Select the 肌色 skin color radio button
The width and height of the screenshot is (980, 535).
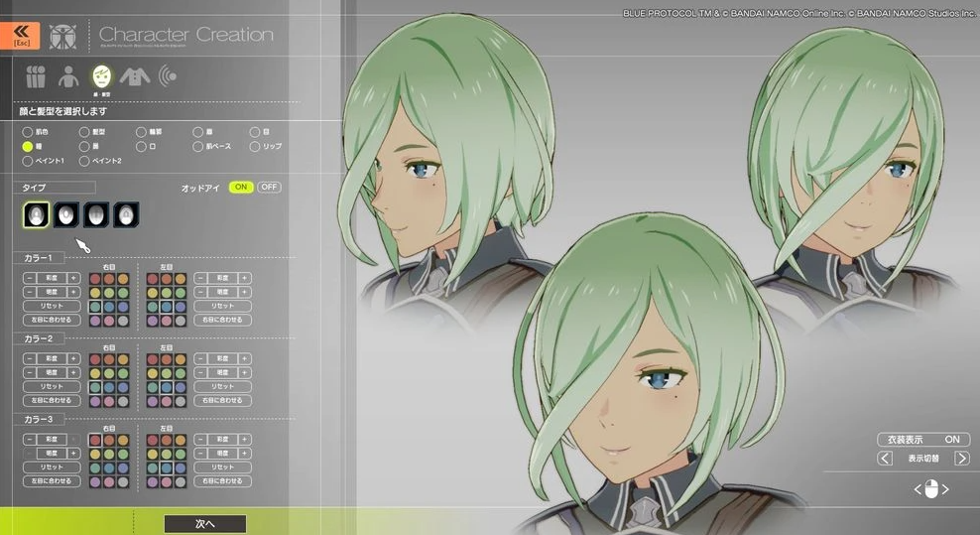pos(28,132)
